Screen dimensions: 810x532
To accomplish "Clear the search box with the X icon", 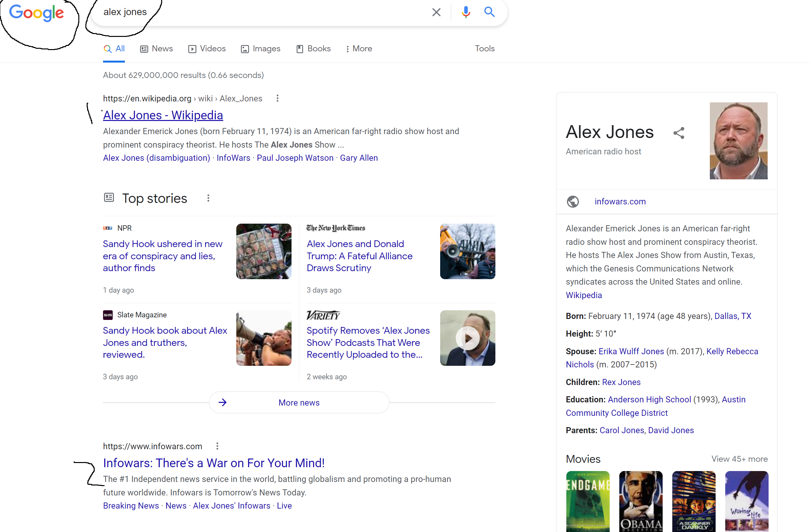I will point(436,12).
